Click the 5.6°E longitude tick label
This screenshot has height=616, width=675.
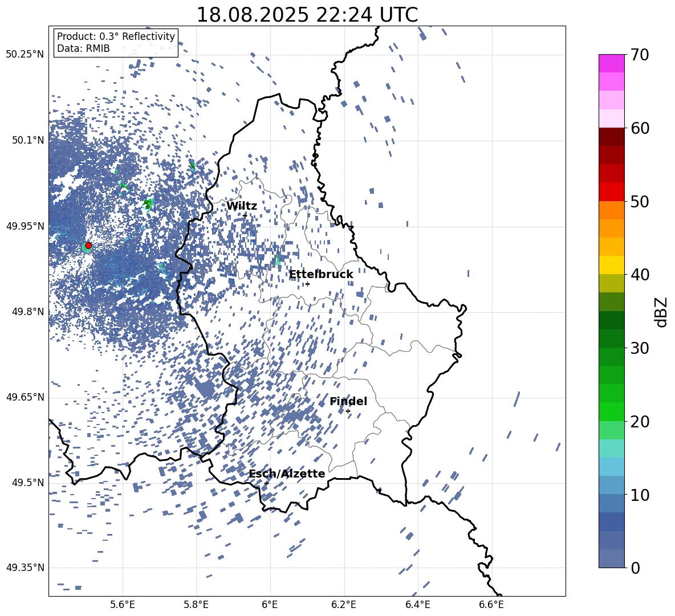coord(123,605)
